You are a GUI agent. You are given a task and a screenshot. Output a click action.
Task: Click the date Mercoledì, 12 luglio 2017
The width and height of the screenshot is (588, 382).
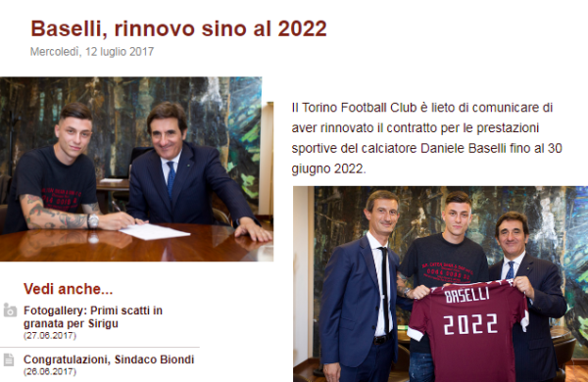click(x=92, y=51)
